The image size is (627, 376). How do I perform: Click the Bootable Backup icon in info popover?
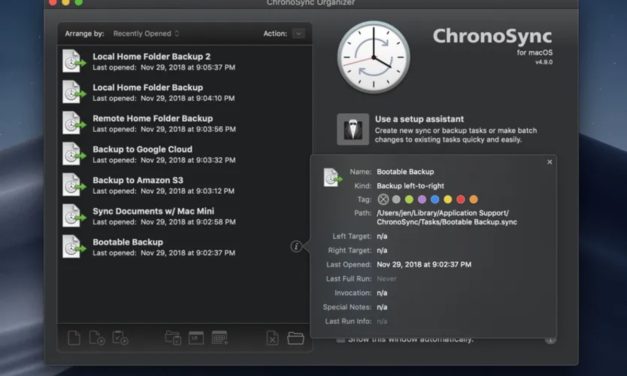point(333,178)
